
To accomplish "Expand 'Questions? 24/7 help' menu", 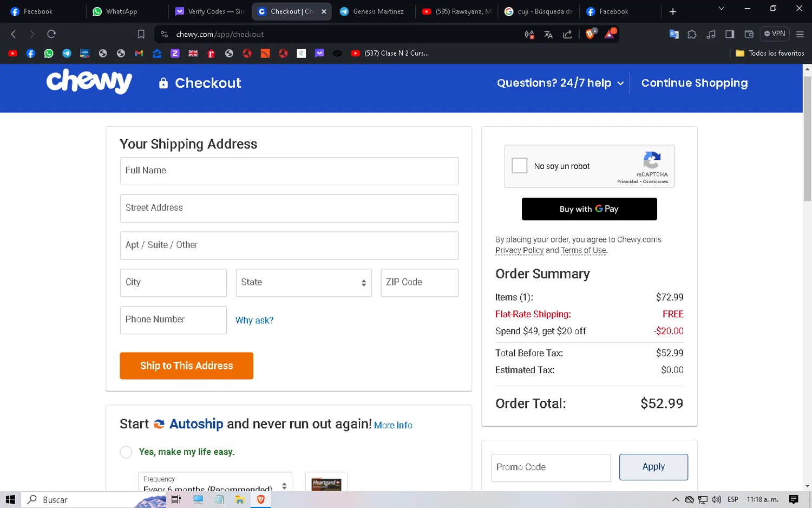I will [560, 83].
